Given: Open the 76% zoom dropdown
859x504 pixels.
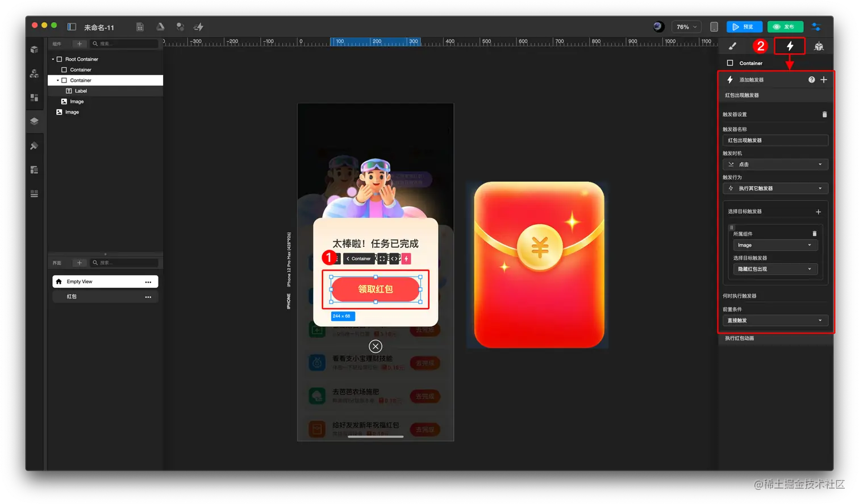Looking at the screenshot, I should [x=686, y=27].
